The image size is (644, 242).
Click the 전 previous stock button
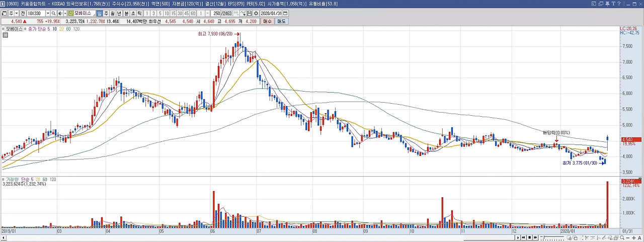click(x=23, y=13)
